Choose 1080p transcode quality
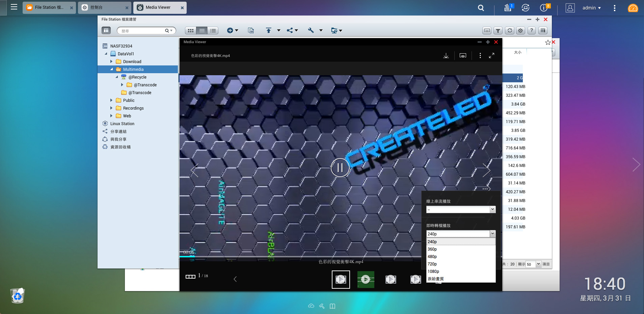This screenshot has height=314, width=644. coord(461,272)
